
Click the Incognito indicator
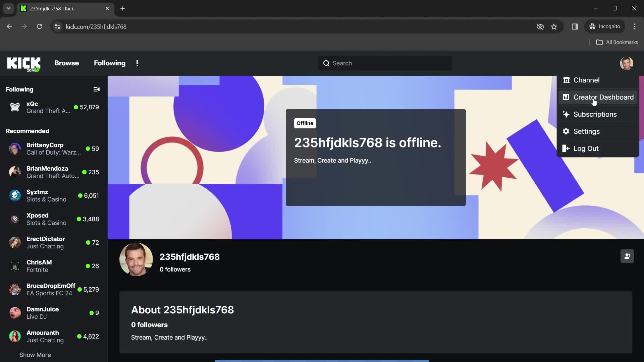pos(605,26)
